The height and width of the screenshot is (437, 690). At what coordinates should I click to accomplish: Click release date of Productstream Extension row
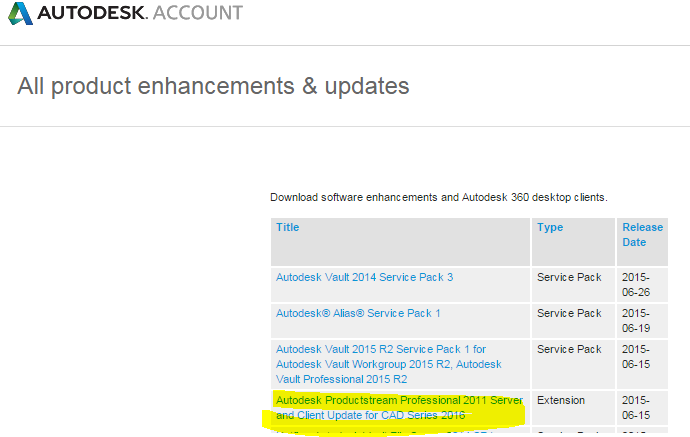click(638, 407)
